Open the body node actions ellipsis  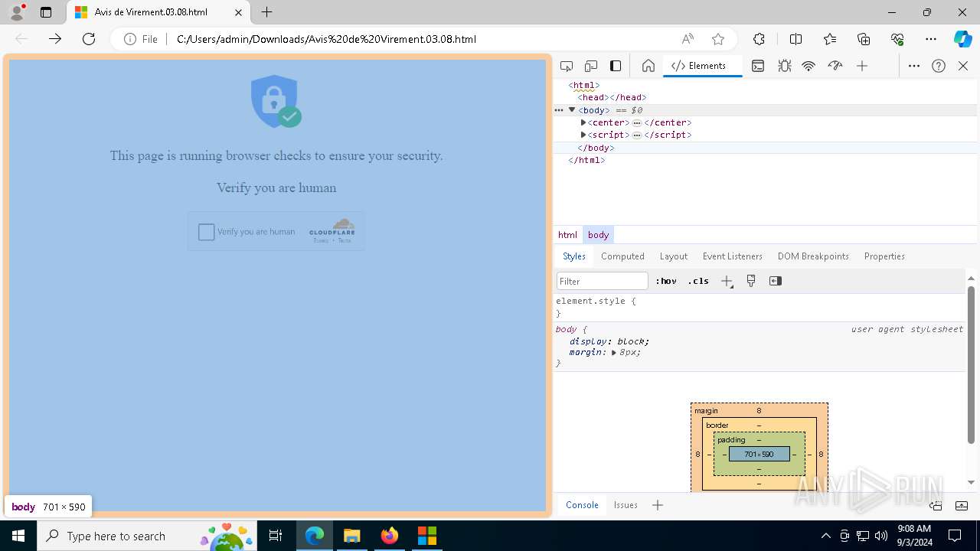click(559, 110)
